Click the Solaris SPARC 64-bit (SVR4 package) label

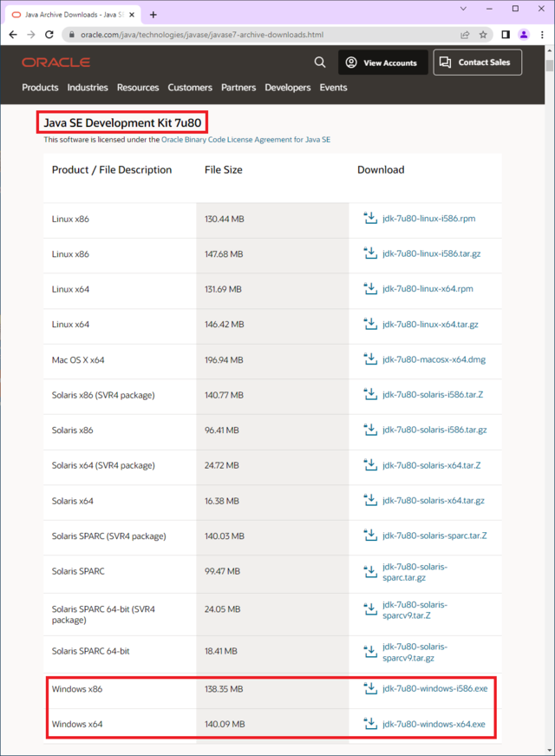point(103,615)
